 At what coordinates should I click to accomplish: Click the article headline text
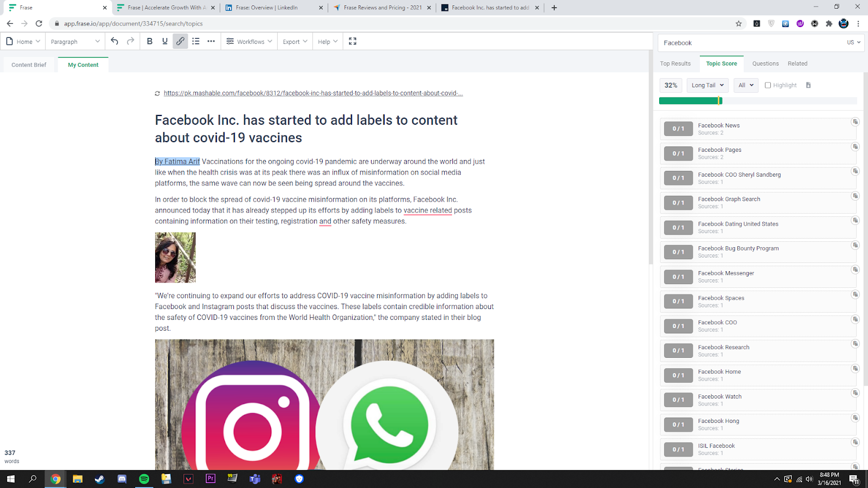[x=307, y=129]
